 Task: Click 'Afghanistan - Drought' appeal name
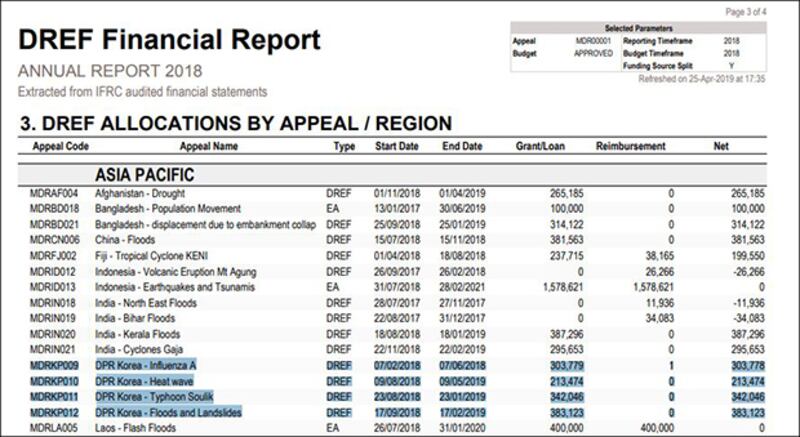(140, 194)
